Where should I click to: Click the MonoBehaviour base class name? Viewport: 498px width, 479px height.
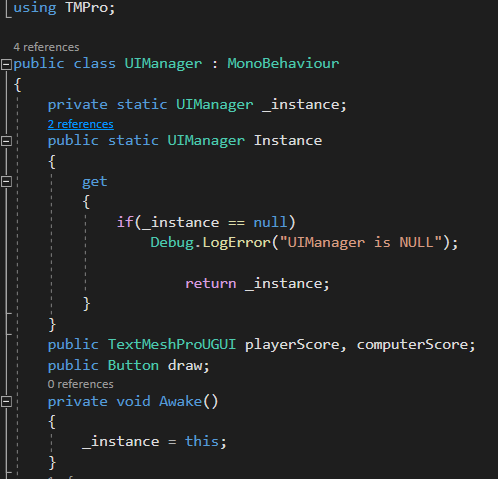(283, 63)
